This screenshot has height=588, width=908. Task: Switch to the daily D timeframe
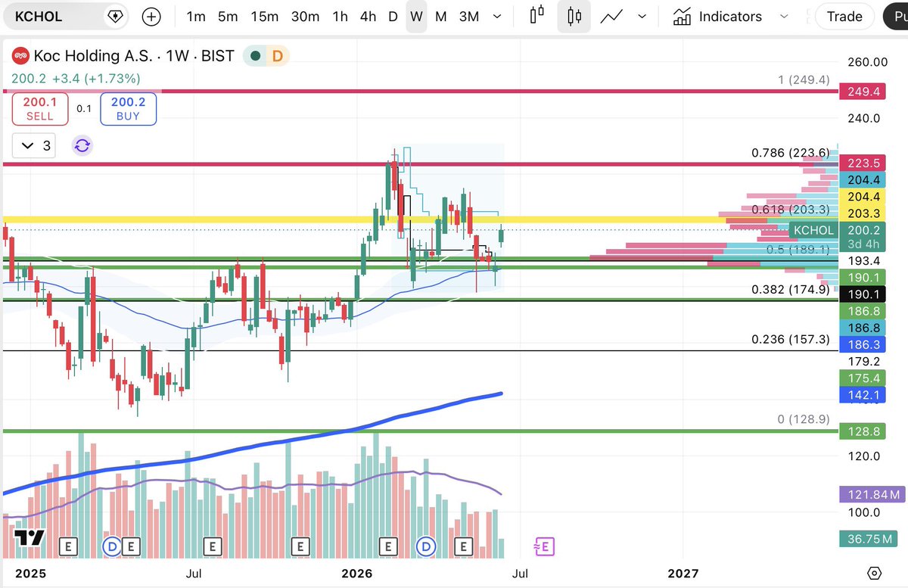393,17
